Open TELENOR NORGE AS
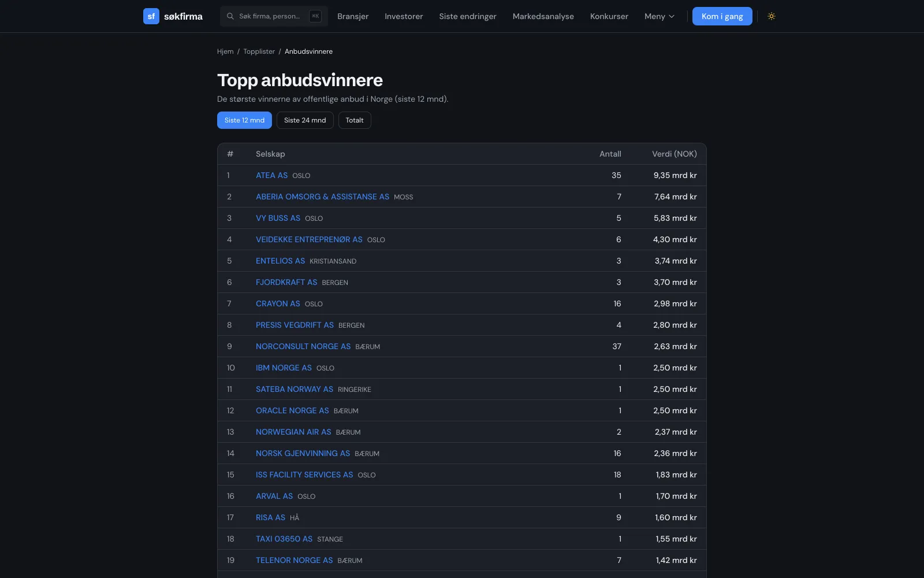The image size is (924, 578). tap(294, 560)
